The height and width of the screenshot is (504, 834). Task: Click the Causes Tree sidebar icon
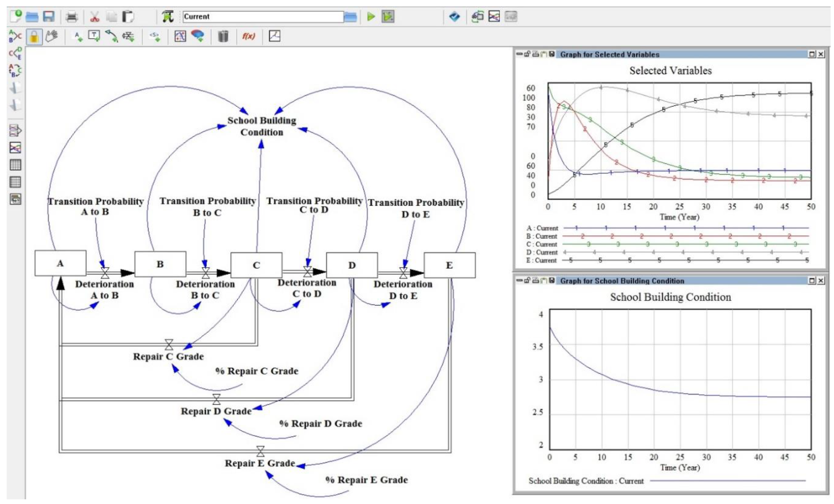point(15,36)
